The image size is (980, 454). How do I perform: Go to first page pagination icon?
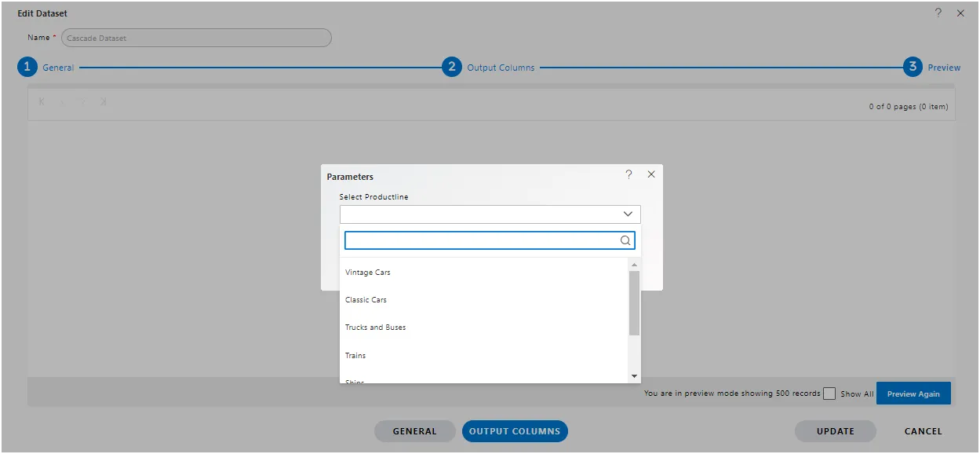[42, 102]
